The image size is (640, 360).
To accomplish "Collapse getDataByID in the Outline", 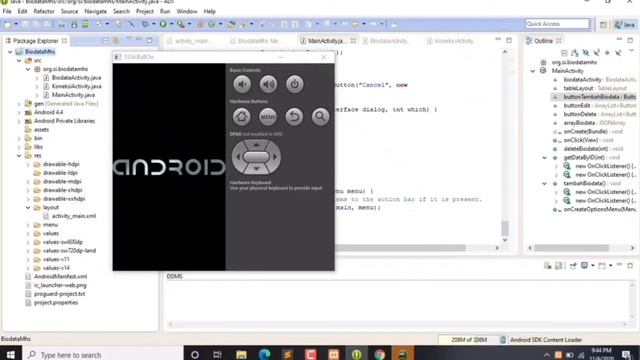I will click(544, 158).
